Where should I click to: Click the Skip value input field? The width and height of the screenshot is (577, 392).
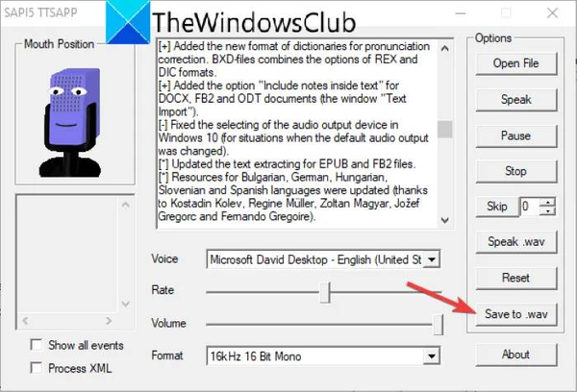529,207
